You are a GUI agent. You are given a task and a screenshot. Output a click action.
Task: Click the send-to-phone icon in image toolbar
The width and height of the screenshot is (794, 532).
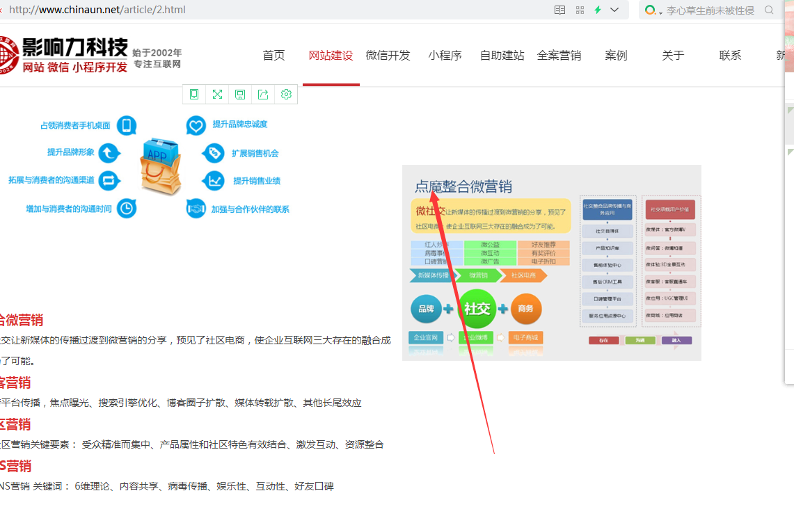click(x=194, y=95)
